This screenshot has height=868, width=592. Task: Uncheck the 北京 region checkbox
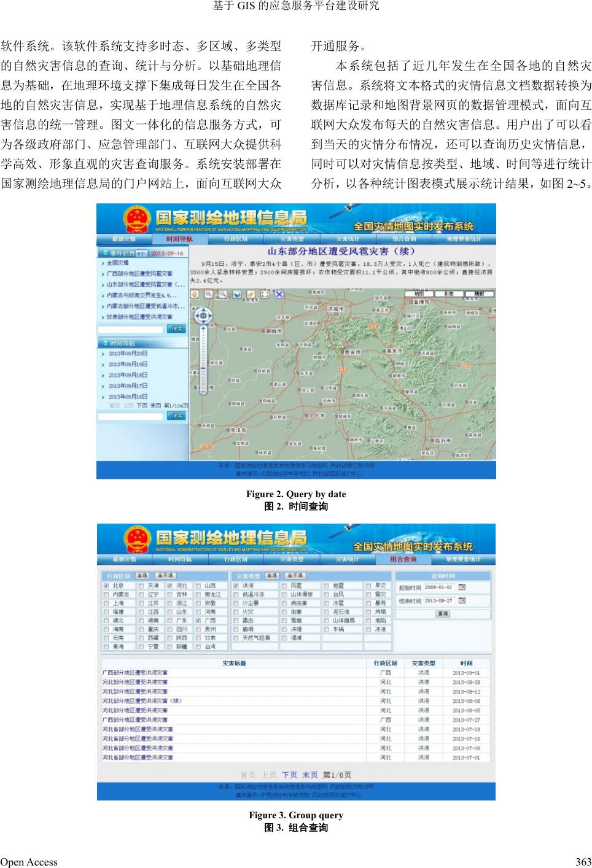point(106,586)
